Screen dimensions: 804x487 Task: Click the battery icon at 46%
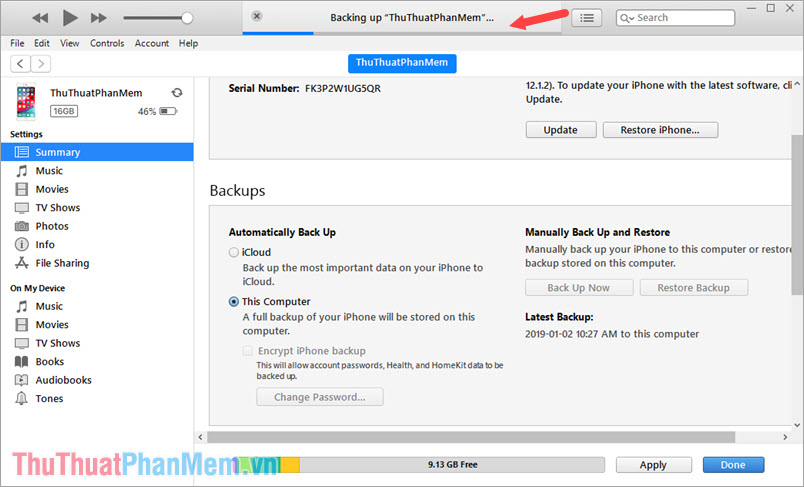click(x=168, y=111)
